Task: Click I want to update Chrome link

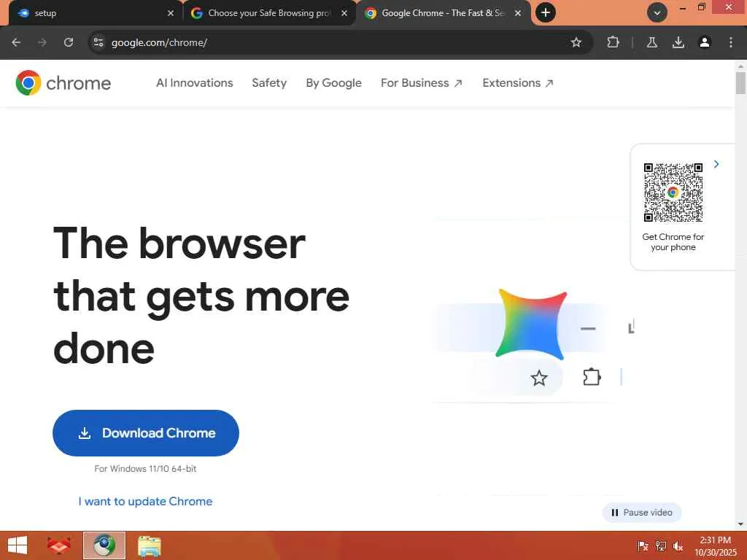Action: click(145, 502)
